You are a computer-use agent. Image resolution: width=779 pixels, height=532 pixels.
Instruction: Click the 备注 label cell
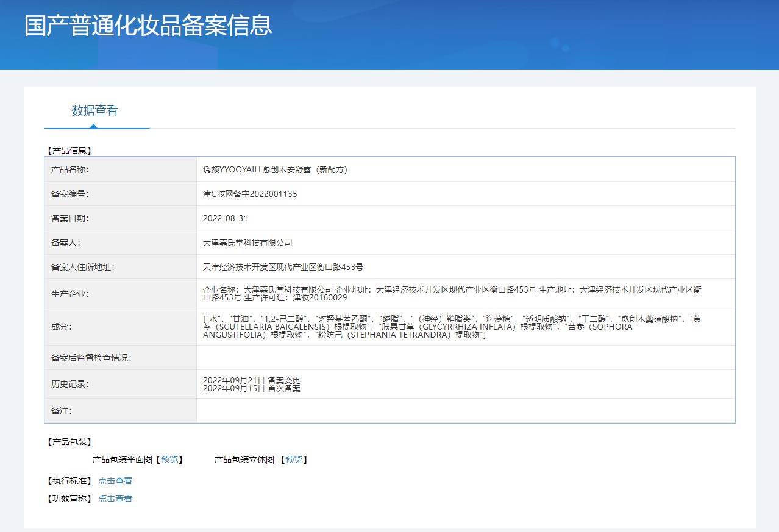click(121, 411)
